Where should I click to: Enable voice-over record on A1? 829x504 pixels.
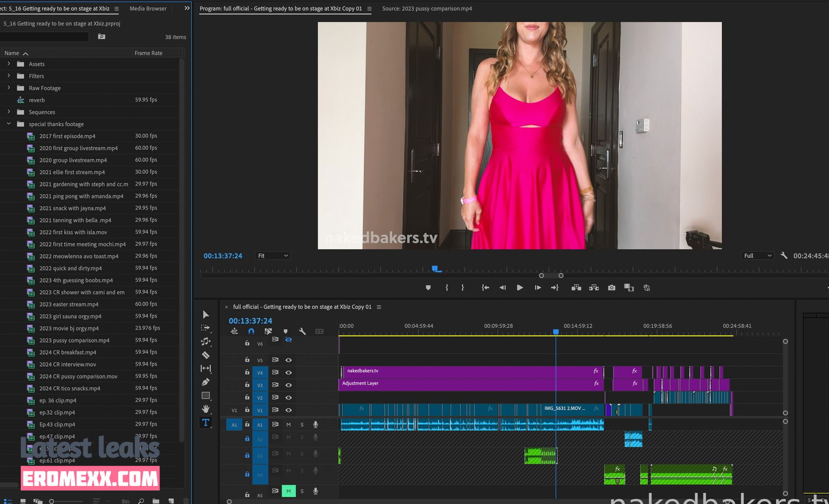[316, 424]
